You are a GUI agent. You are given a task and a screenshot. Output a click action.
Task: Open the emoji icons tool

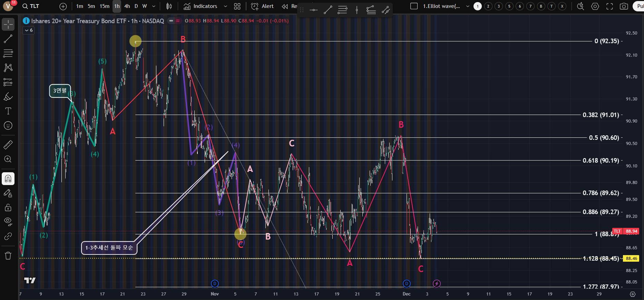[8, 126]
